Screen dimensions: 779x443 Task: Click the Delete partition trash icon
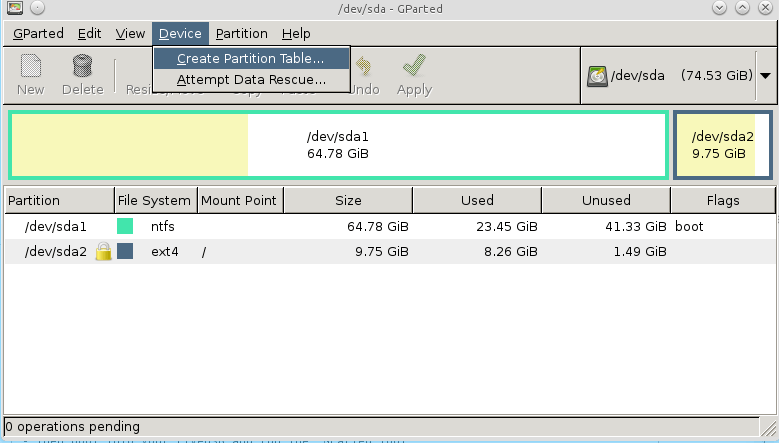tap(82, 68)
